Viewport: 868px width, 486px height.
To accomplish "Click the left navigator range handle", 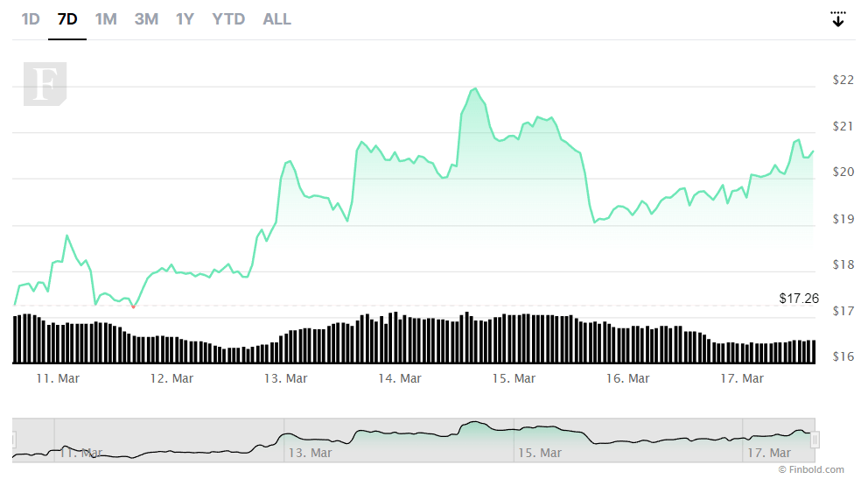I will point(13,440).
